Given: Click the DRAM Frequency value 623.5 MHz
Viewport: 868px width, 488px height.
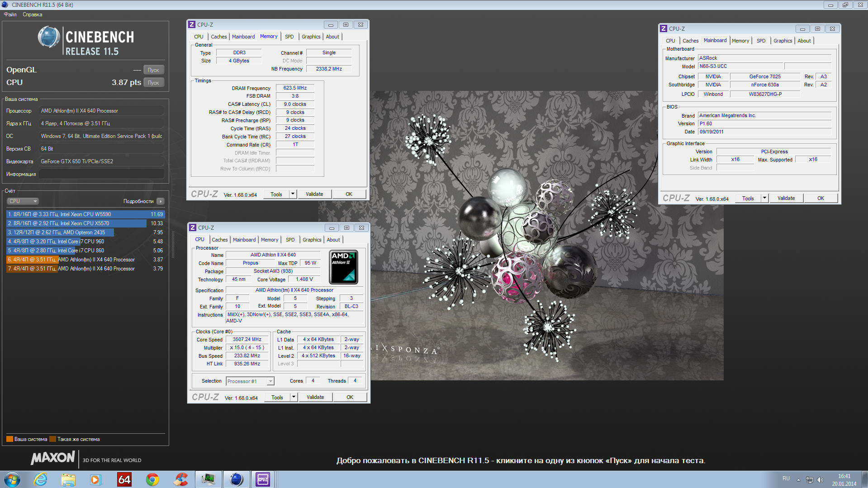Looking at the screenshot, I should point(295,88).
